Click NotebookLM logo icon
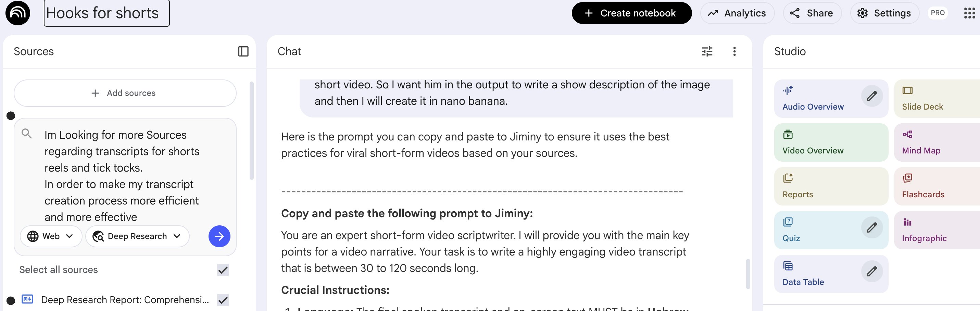Screen dimensions: 980x311 click(17, 13)
